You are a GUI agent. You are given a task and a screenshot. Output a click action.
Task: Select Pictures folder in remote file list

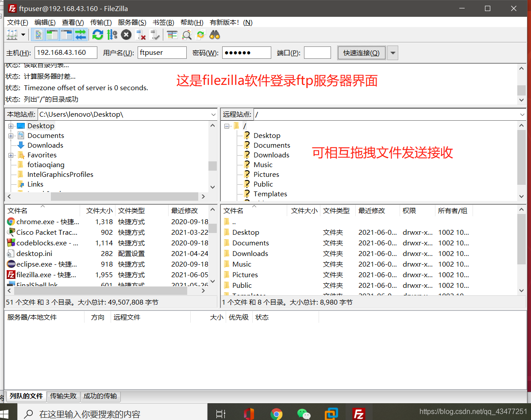pyautogui.click(x=369, y=275)
